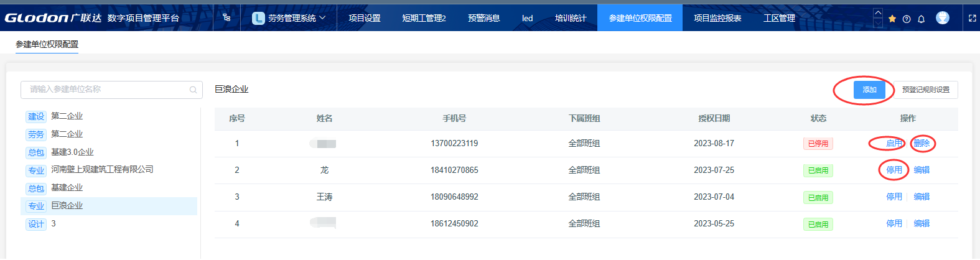Toggle fullscreen mode icon
The image size is (980, 260).
pyautogui.click(x=973, y=19)
